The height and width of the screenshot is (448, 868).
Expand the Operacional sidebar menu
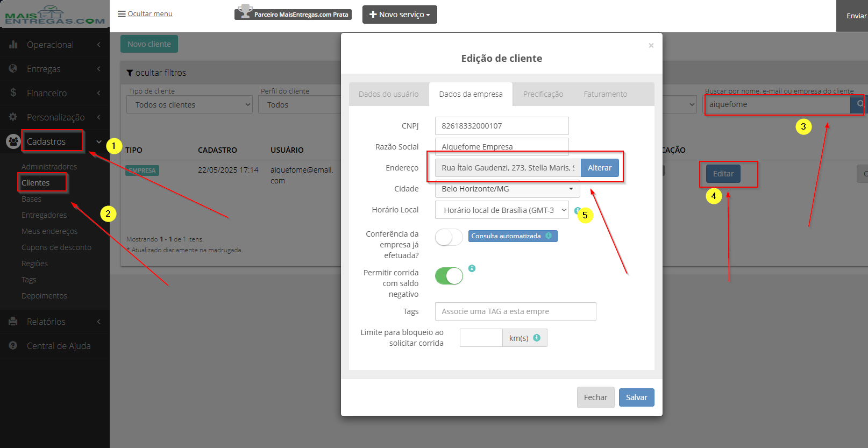(x=55, y=45)
